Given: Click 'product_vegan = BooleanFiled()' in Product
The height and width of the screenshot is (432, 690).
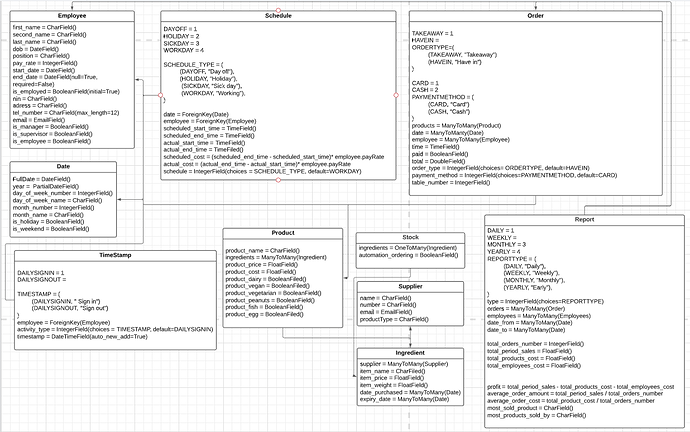Looking at the screenshot, I should (x=268, y=286).
